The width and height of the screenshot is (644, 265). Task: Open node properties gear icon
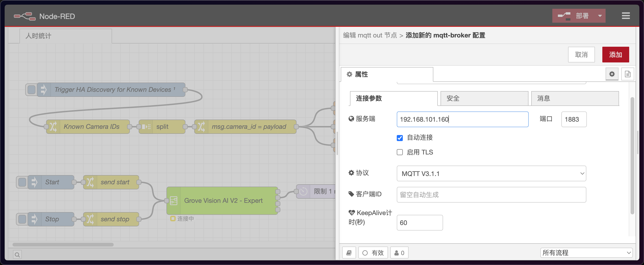click(612, 74)
